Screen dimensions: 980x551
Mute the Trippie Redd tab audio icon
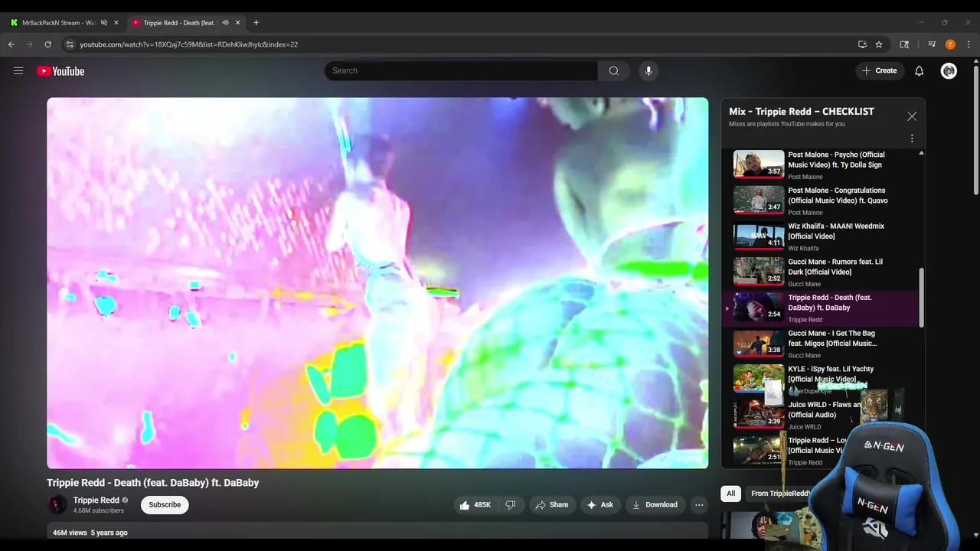[225, 23]
